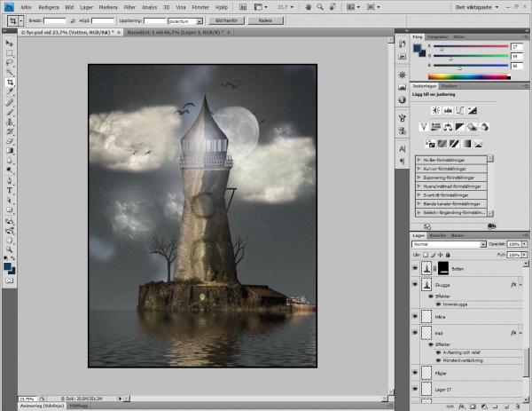The width and height of the screenshot is (532, 411).
Task: Expand Nivåer-förinställningar presets
Action: point(419,160)
